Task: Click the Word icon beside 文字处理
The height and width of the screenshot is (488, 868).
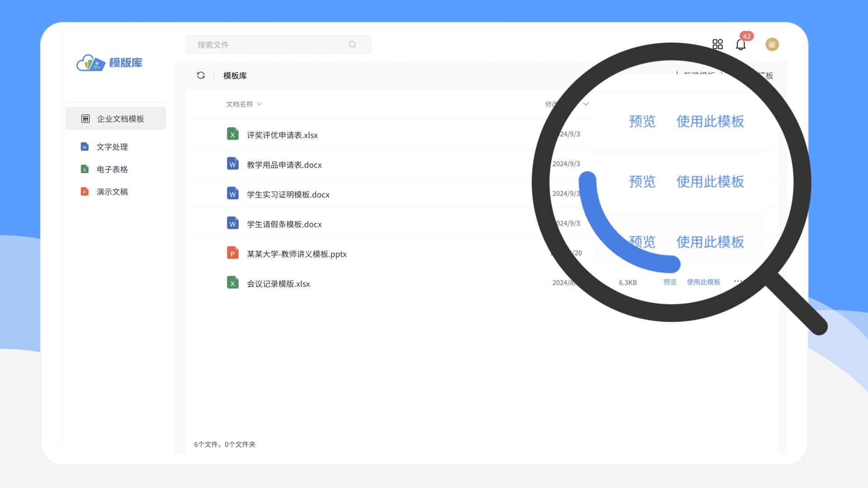Action: point(85,147)
